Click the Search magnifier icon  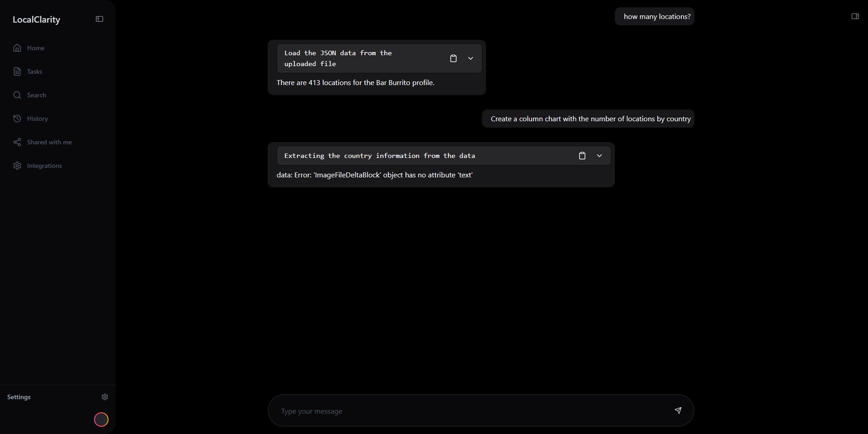pyautogui.click(x=17, y=95)
